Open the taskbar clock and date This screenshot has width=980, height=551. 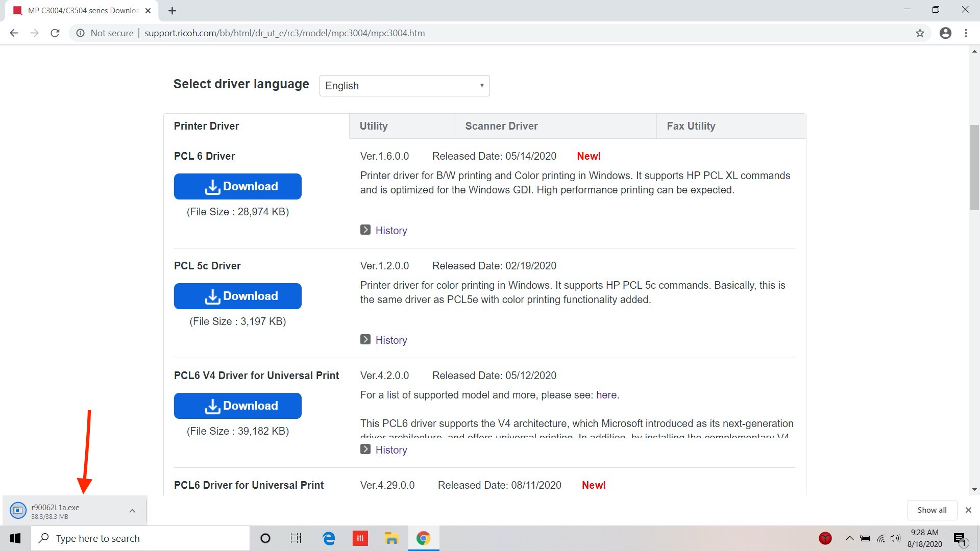click(x=924, y=538)
